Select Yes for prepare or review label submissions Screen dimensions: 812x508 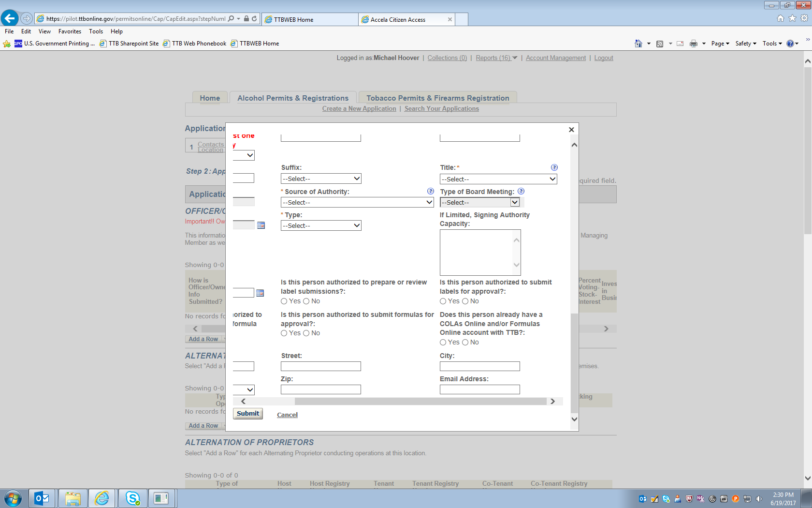284,301
